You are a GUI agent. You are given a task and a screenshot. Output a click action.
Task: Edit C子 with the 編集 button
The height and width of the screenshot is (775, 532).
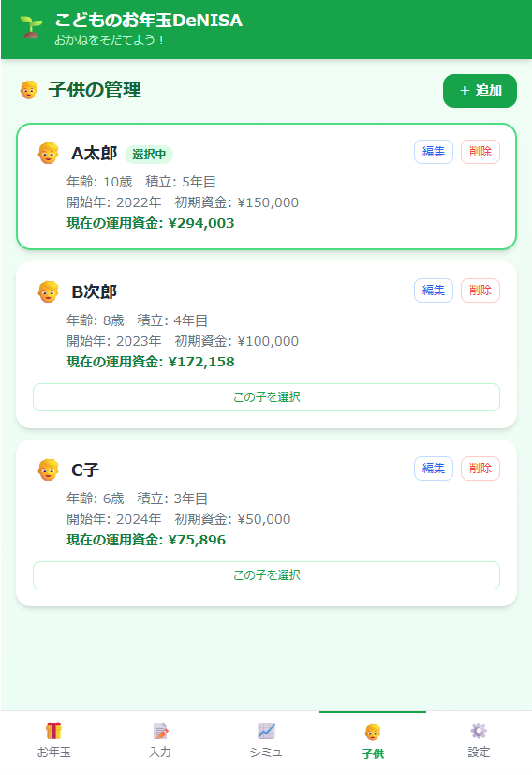tap(434, 468)
